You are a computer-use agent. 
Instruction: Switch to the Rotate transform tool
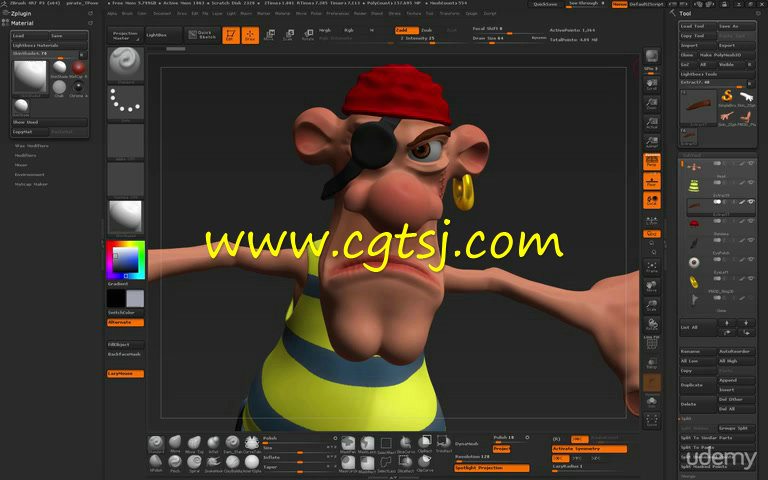coord(308,35)
